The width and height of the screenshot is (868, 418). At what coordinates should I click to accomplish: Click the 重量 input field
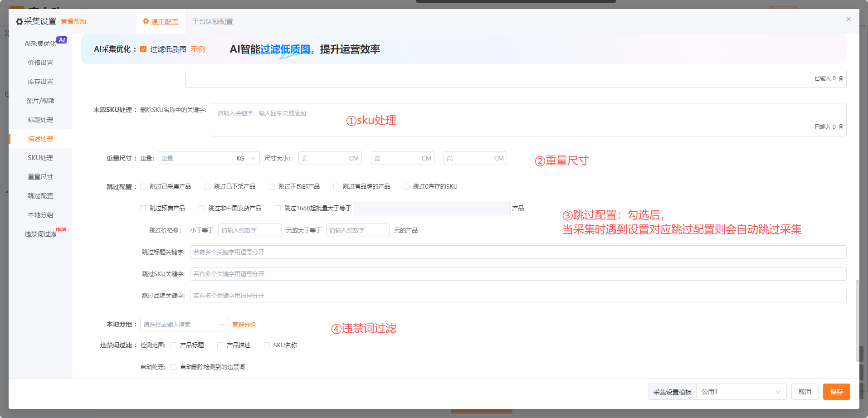pos(195,158)
